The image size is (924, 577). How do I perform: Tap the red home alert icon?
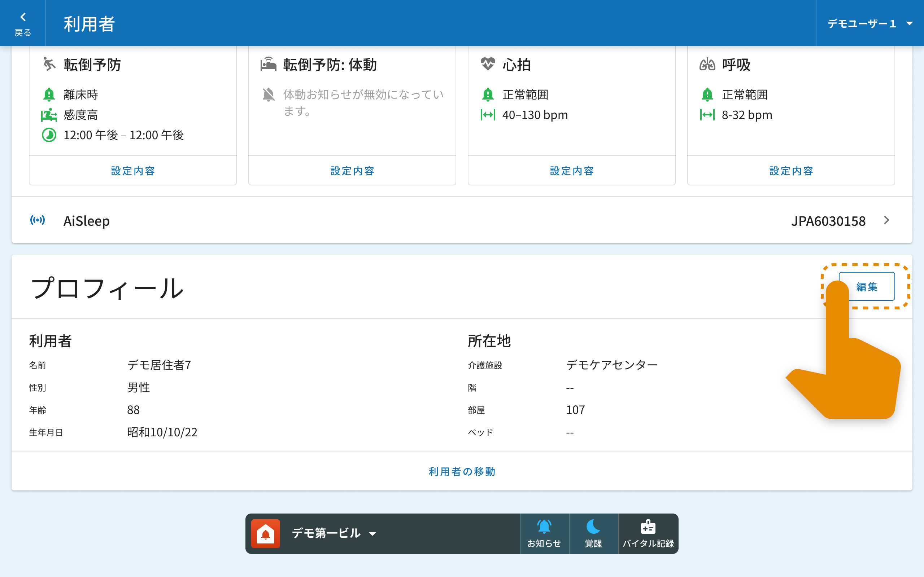click(265, 533)
